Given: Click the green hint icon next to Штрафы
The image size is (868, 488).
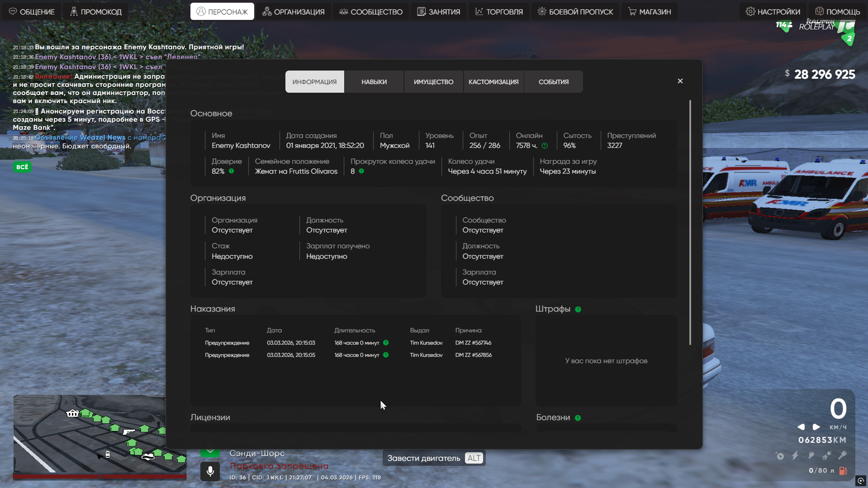Looking at the screenshot, I should (578, 309).
